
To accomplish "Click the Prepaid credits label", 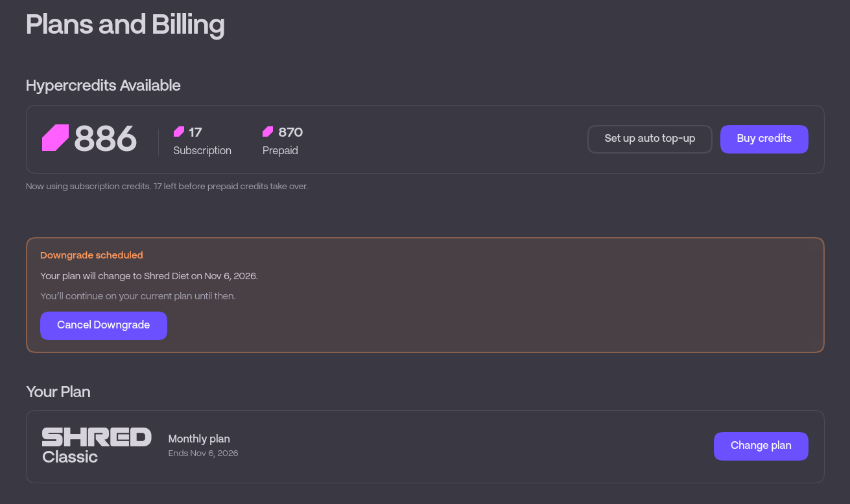I will point(280,150).
